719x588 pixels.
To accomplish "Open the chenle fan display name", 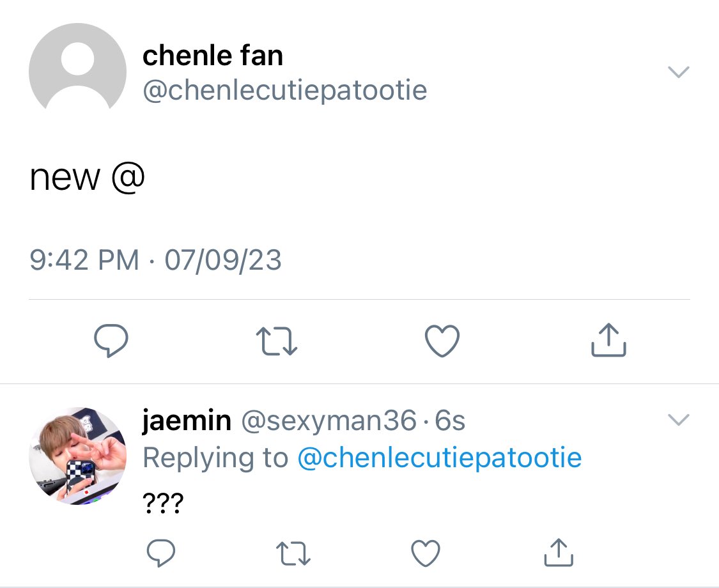I will pos(213,56).
